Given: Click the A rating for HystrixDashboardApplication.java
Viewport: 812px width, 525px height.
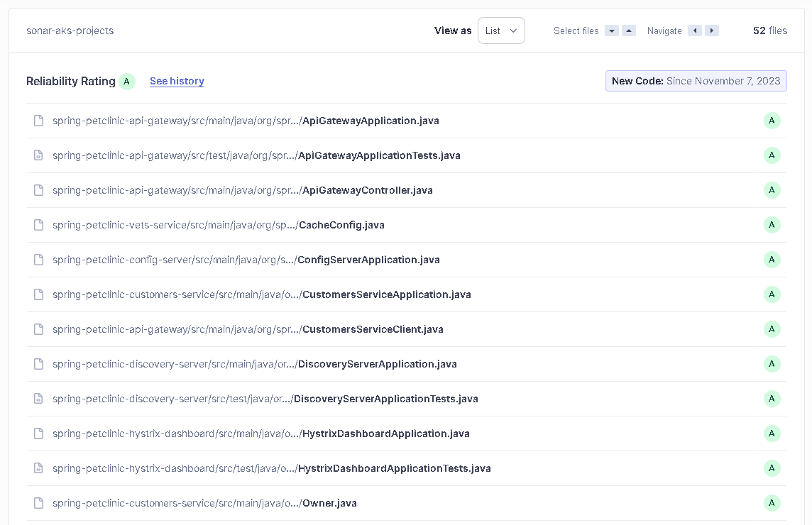Looking at the screenshot, I should 772,433.
